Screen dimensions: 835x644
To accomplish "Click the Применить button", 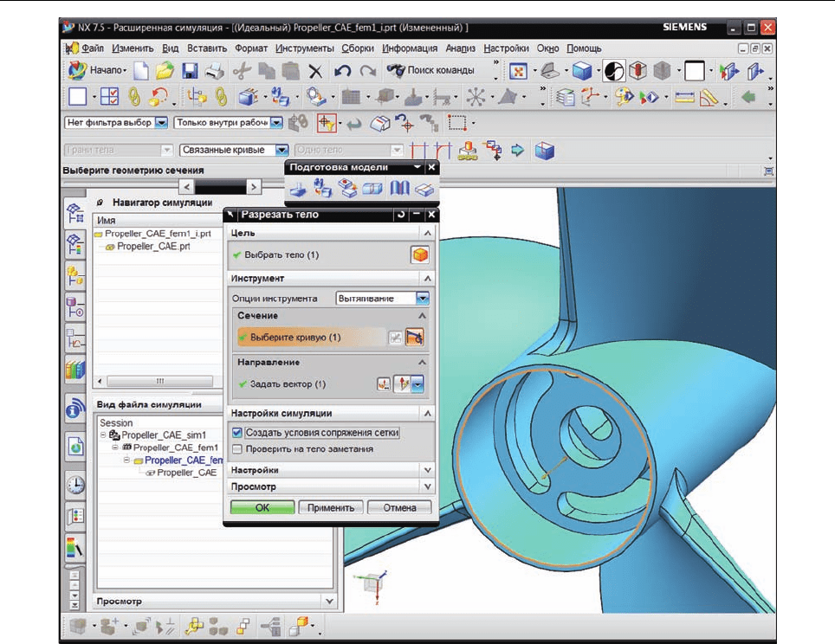I will pos(331,508).
